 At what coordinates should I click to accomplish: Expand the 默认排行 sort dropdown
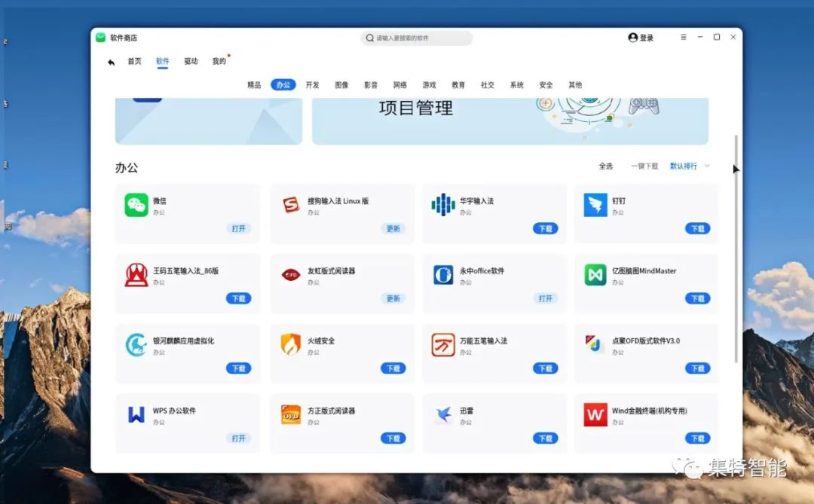click(690, 166)
